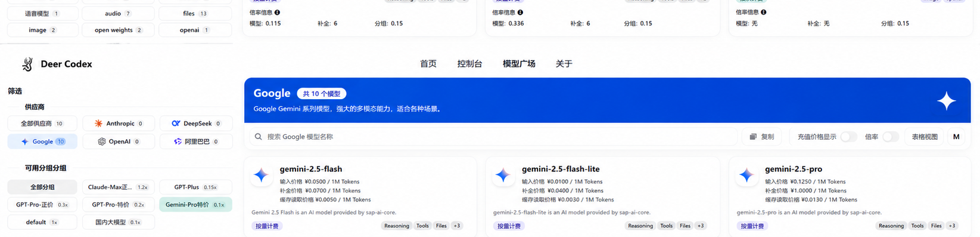Open the 首页 nav tab
980x237 pixels.
click(428, 64)
